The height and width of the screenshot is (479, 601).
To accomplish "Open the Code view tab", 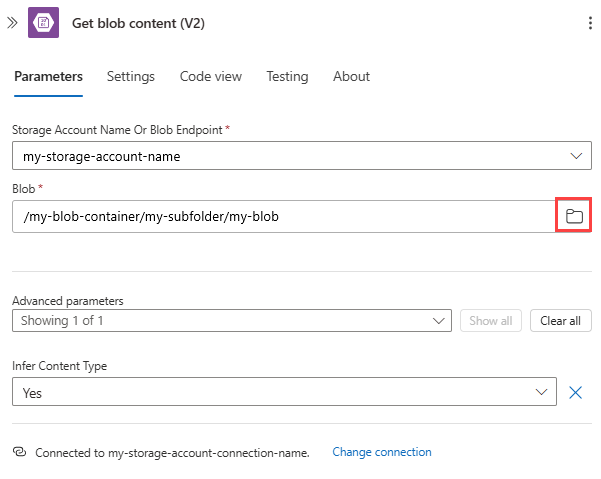I will 210,76.
